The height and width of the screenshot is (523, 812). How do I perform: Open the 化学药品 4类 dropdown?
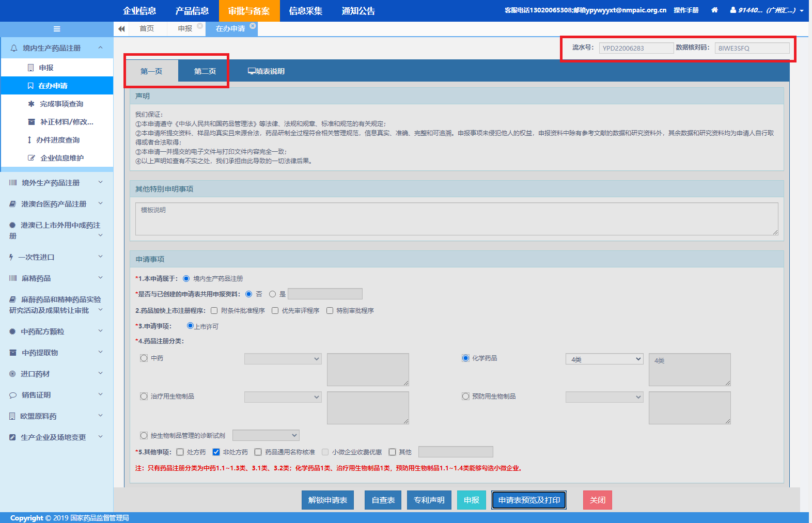tap(604, 359)
